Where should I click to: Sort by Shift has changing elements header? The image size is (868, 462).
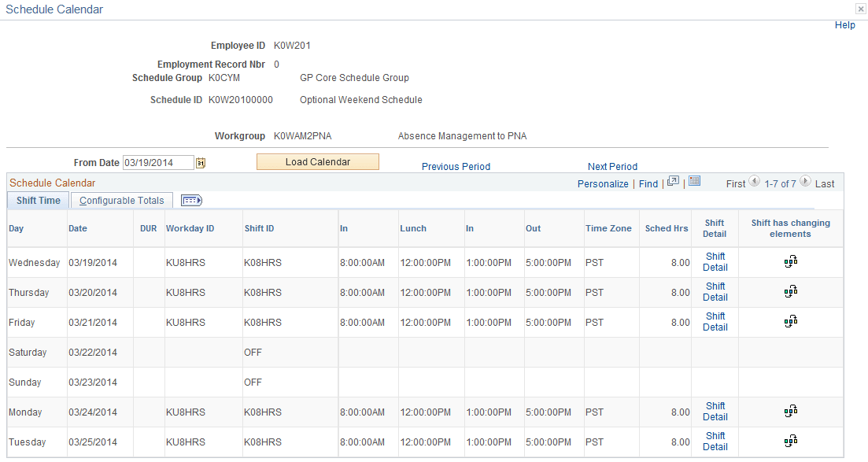tap(791, 228)
